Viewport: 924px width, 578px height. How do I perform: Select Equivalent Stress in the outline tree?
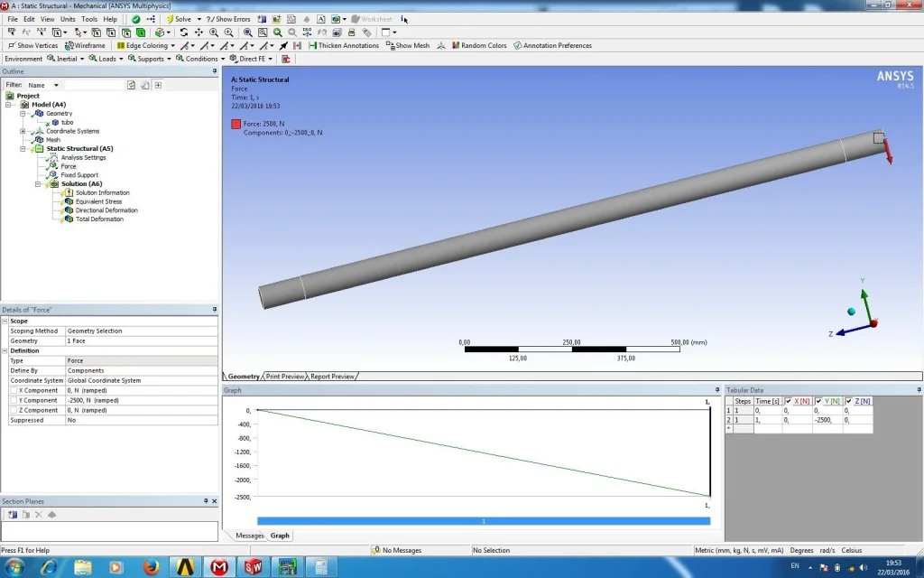[x=97, y=201]
